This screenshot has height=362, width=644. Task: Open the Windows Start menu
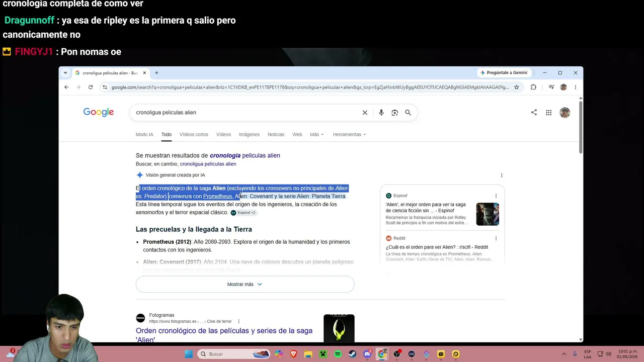[x=189, y=354]
